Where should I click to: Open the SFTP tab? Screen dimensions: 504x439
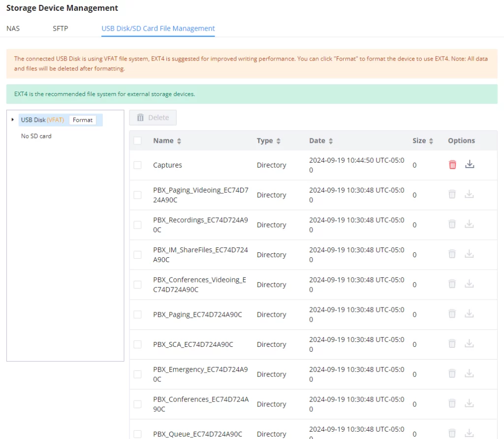pyautogui.click(x=61, y=28)
